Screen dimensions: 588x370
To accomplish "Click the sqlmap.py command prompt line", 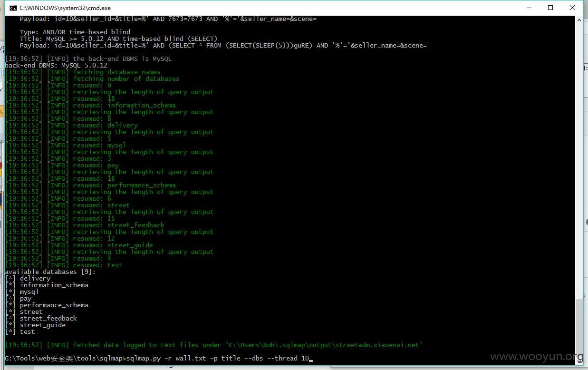I will [x=158, y=358].
